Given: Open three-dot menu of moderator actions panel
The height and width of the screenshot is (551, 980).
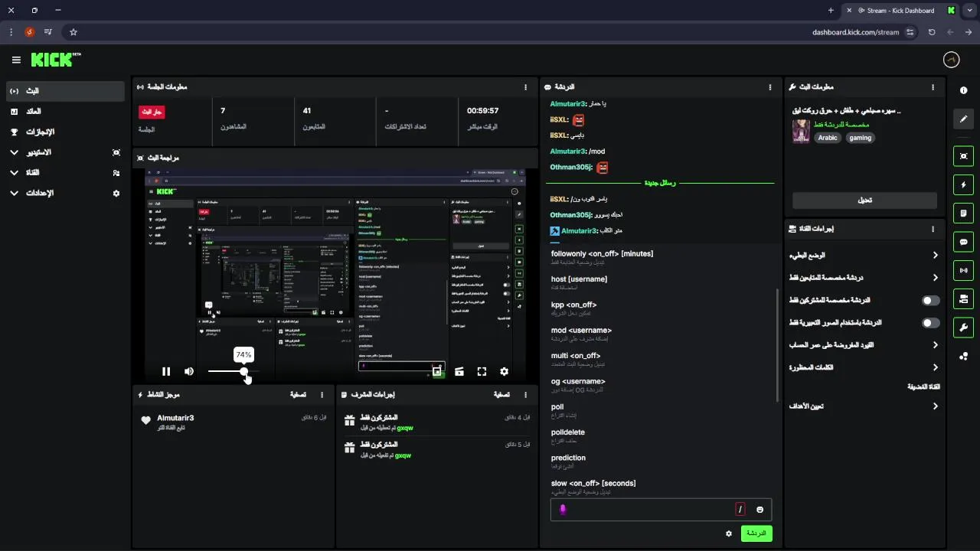Looking at the screenshot, I should click(x=525, y=395).
